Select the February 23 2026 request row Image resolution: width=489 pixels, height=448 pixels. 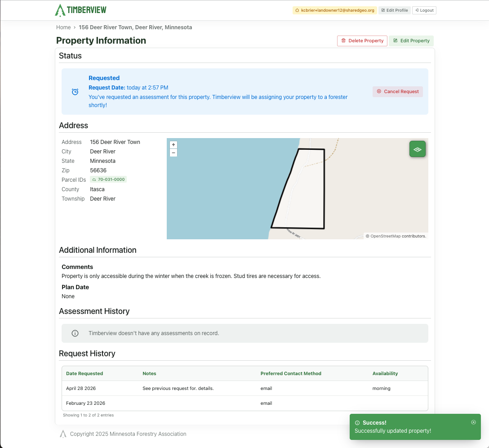coord(245,403)
